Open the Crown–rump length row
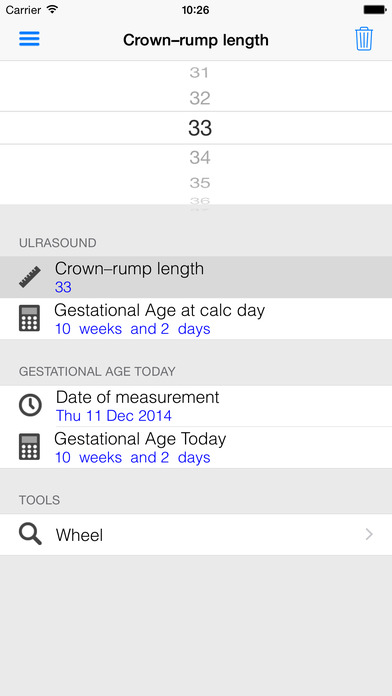392x696 pixels. pyautogui.click(x=196, y=277)
